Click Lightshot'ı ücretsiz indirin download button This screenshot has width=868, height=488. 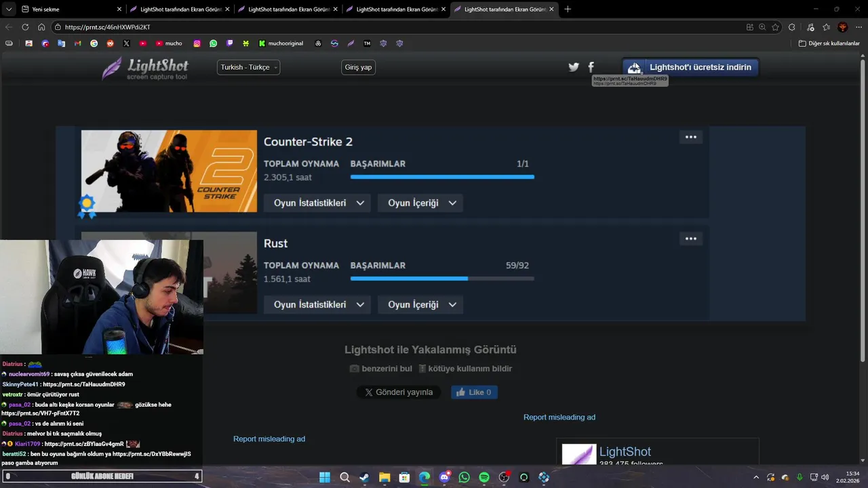tap(690, 67)
